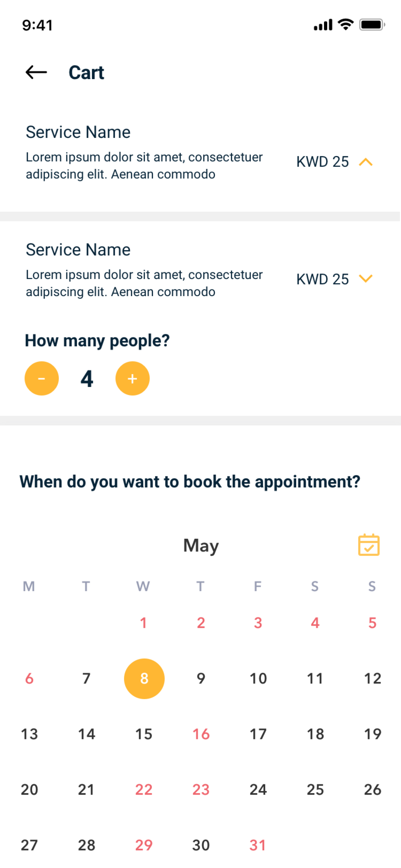The height and width of the screenshot is (868, 401).
Task: Choose May 24 as appointment date
Action: (258, 790)
